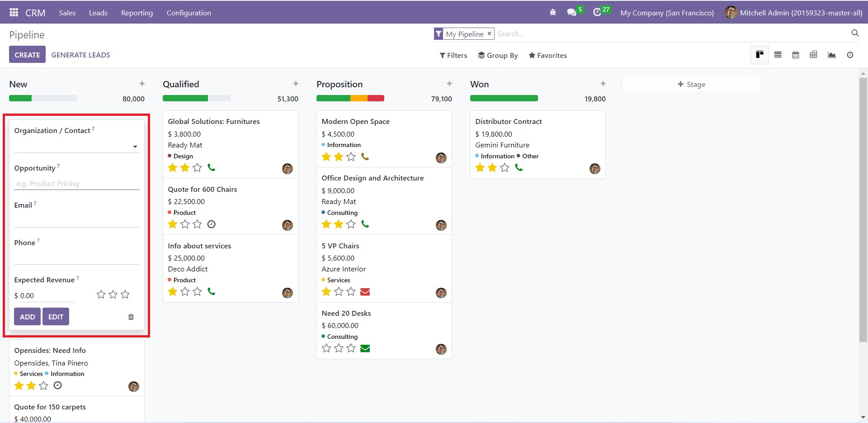Switch to Pivot table view icon

813,55
